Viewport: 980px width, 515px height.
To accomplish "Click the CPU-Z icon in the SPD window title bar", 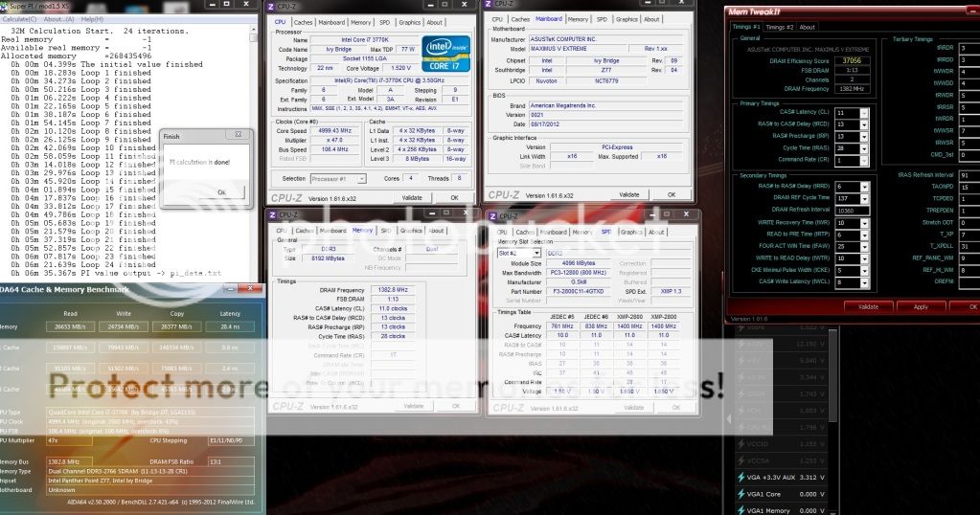I will point(494,217).
